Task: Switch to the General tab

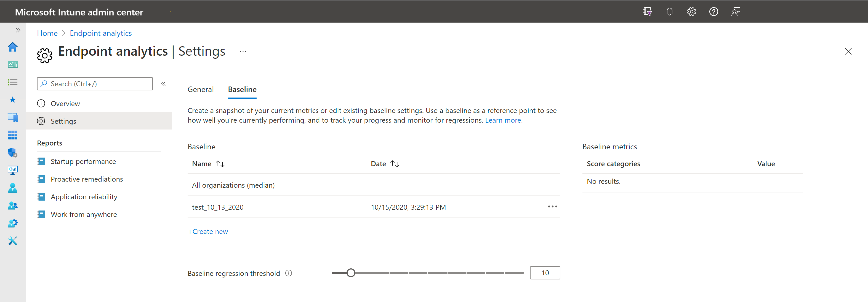Action: [201, 90]
